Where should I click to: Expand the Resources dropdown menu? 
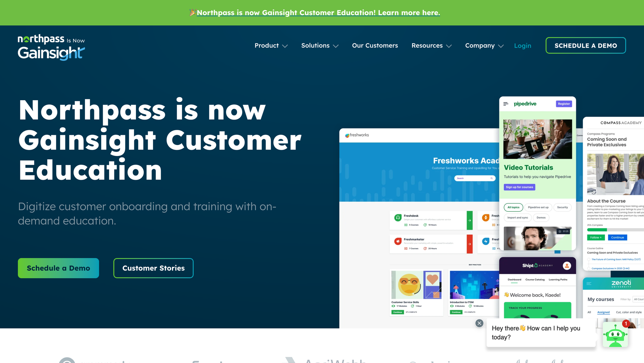431,45
